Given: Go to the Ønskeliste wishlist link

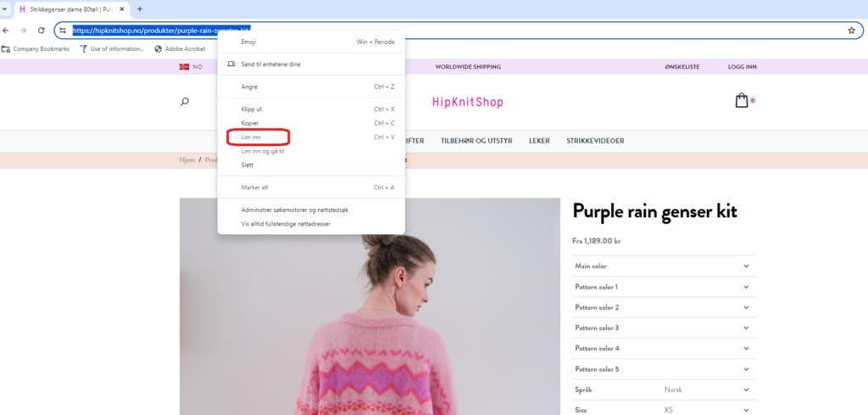Looking at the screenshot, I should 682,67.
